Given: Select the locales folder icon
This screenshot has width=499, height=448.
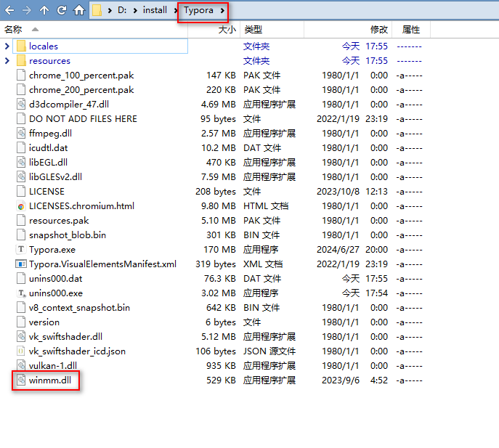Looking at the screenshot, I should click(21, 46).
